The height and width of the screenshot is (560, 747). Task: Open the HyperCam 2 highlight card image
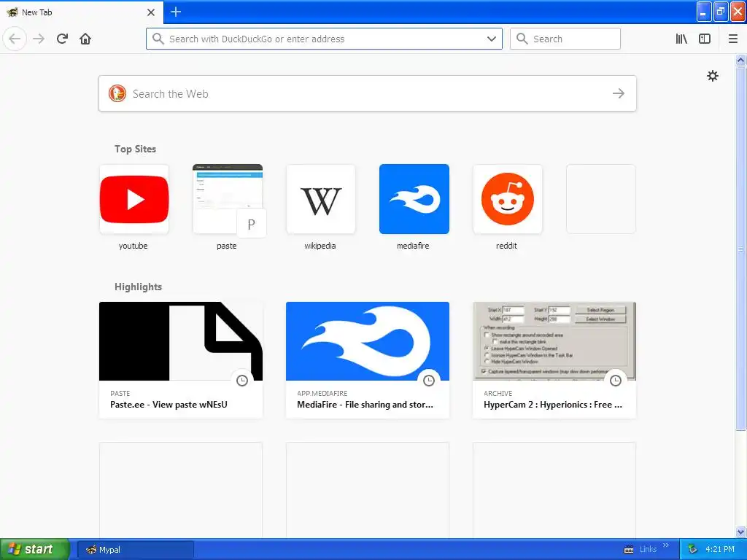click(x=554, y=341)
